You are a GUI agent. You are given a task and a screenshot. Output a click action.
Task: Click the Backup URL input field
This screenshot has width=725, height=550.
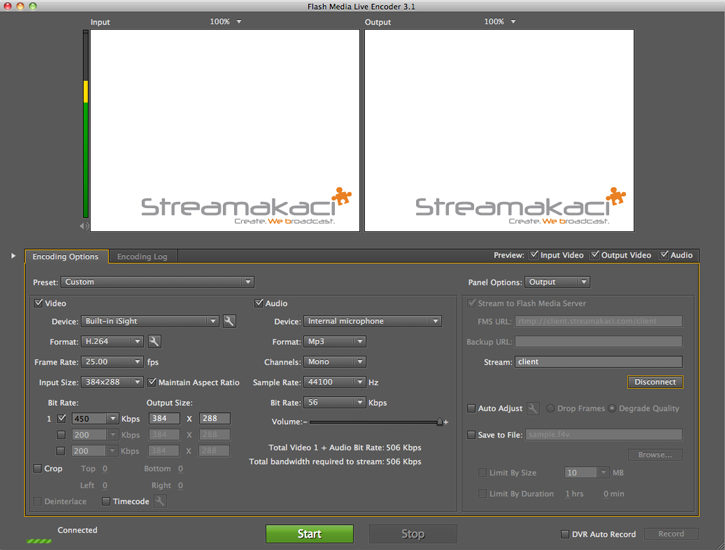pyautogui.click(x=599, y=342)
